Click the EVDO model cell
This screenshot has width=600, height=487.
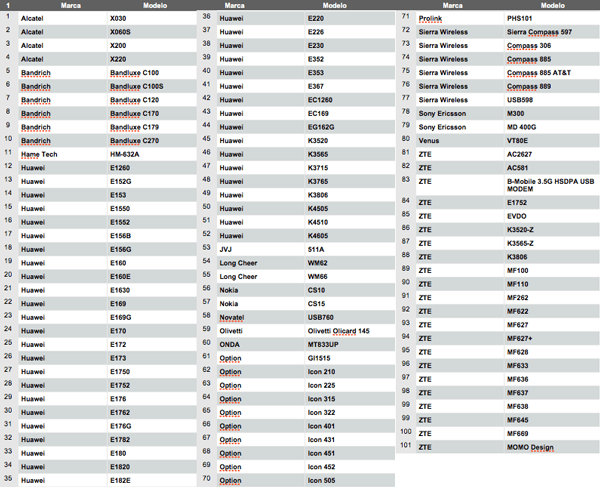pyautogui.click(x=552, y=216)
